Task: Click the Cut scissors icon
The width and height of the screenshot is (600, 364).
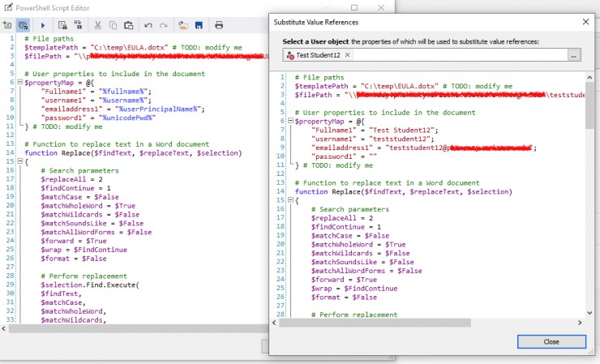Action: [x=98, y=25]
